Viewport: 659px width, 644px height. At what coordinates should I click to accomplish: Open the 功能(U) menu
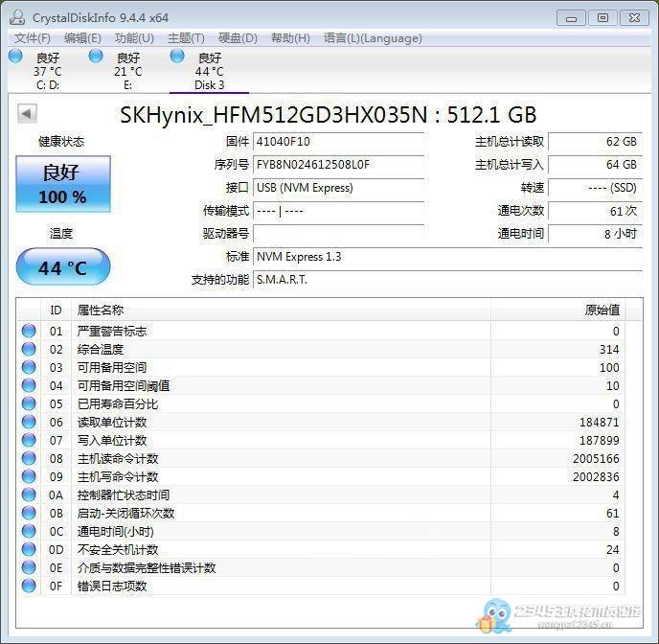point(134,38)
